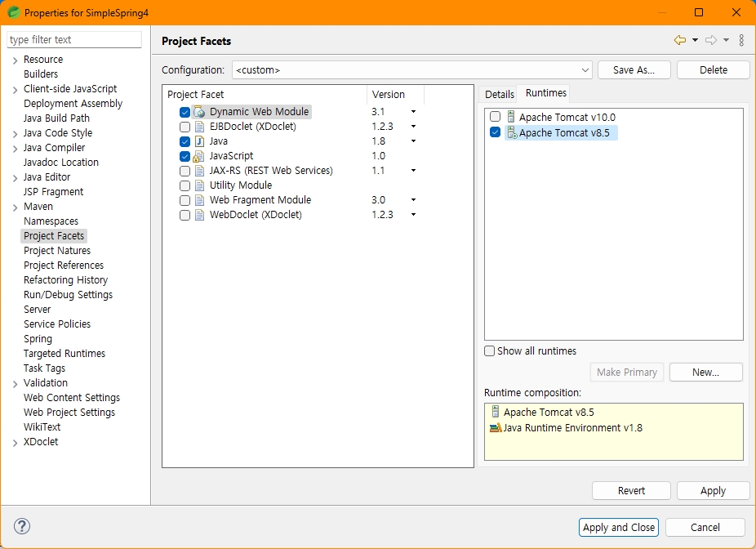This screenshot has height=549, width=756.
Task: Expand the XDoclet tree node
Action: tap(15, 443)
